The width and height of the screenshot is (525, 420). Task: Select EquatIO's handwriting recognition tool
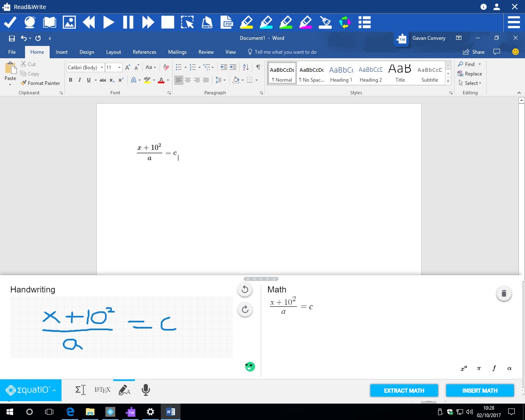pos(124,390)
